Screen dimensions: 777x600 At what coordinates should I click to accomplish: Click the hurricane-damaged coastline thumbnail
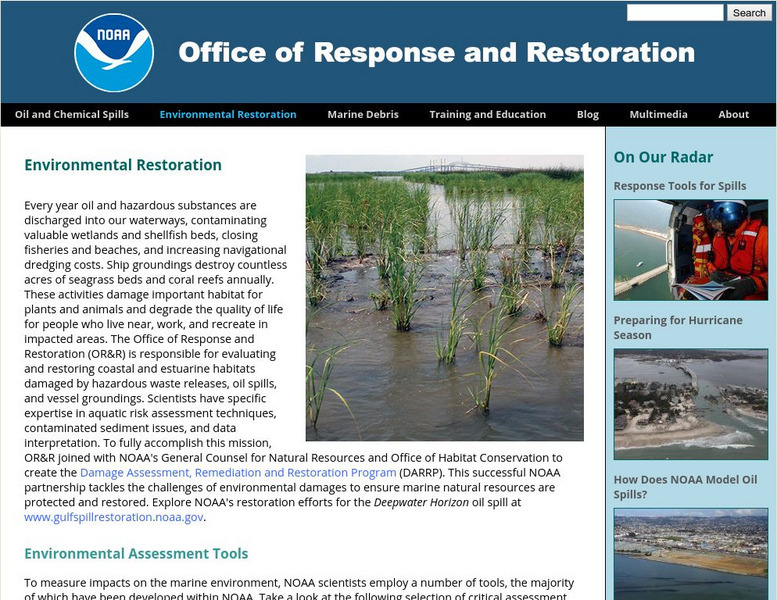pyautogui.click(x=691, y=404)
